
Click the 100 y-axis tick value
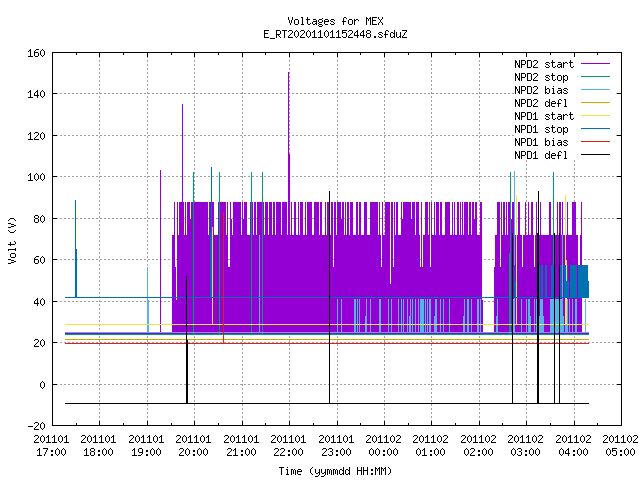click(36, 177)
